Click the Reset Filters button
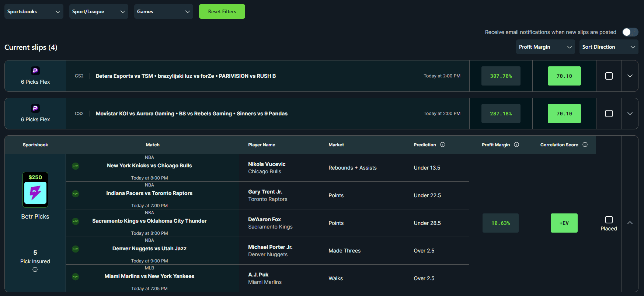644x296 pixels. pos(222,11)
